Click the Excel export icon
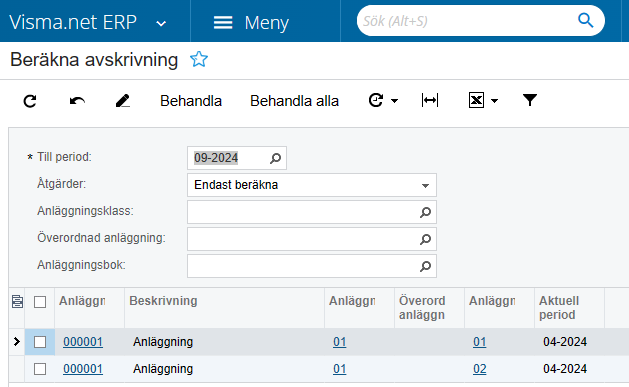The image size is (629, 387). [x=476, y=100]
